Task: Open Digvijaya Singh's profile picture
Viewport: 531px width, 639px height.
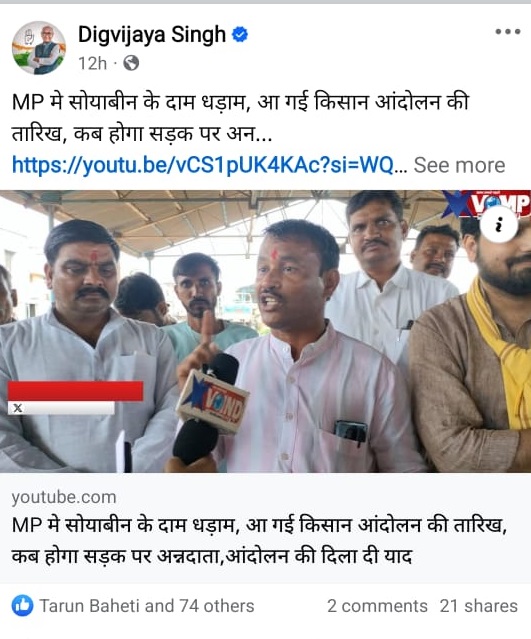Action: (39, 48)
